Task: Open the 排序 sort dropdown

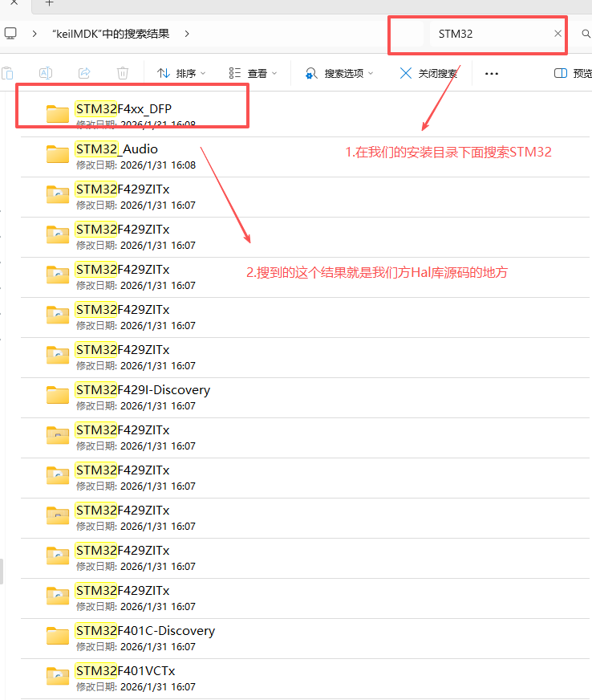Action: coord(181,73)
